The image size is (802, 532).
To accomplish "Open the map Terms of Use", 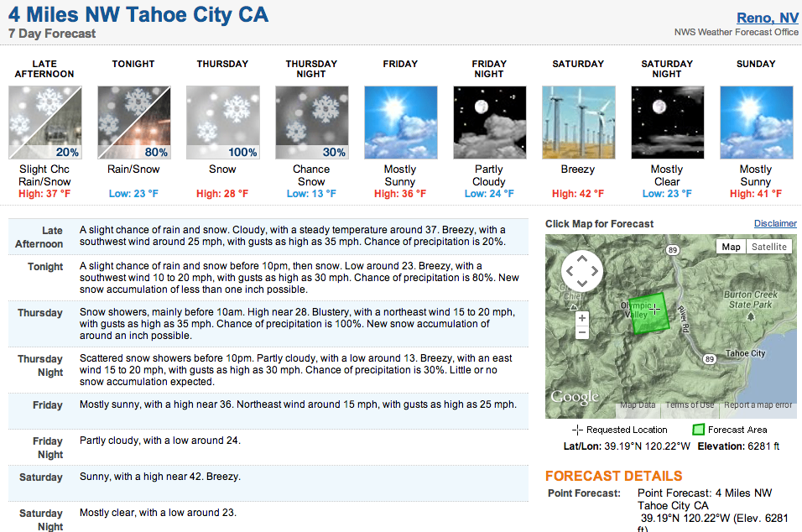I will (690, 404).
